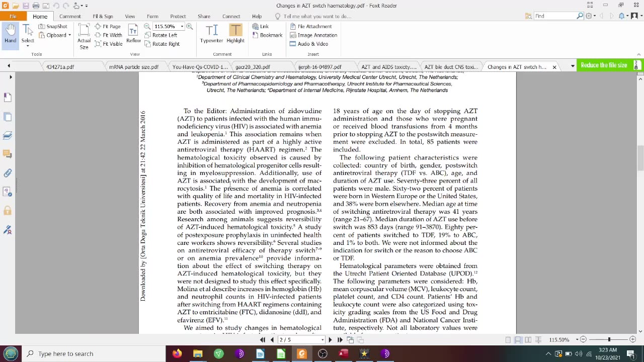This screenshot has height=362, width=644.
Task: Go to the last page
Action: (340, 340)
